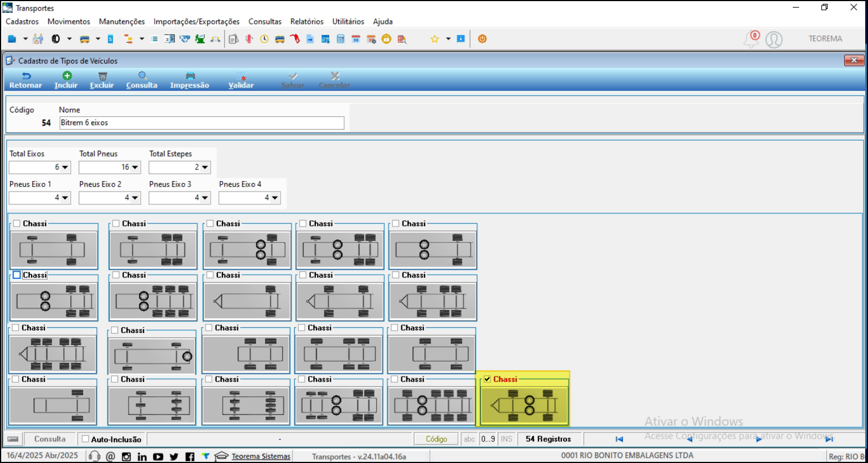868x463 pixels.
Task: Open the Pneus Eixo 1 dropdown
Action: 65,198
